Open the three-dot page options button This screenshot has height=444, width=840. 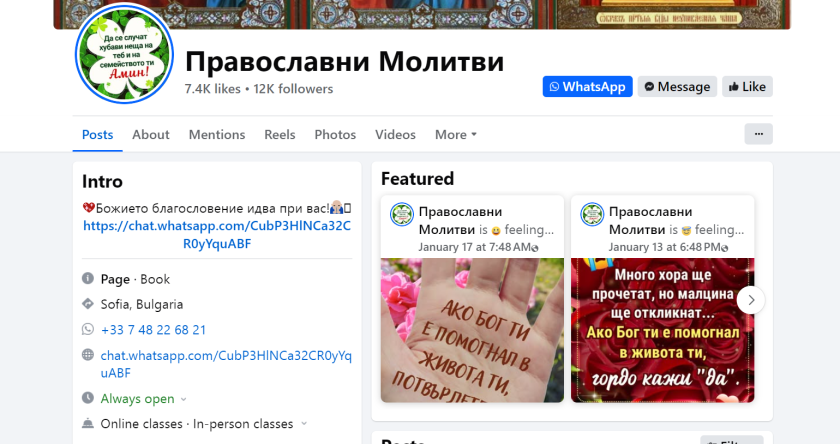pyautogui.click(x=759, y=134)
